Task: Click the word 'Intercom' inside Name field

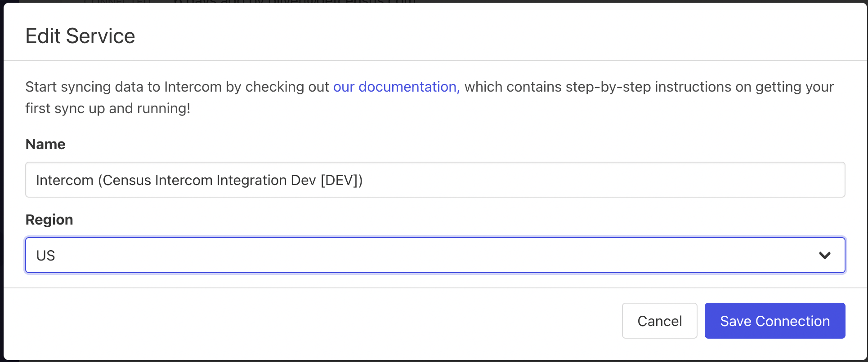Action: pyautogui.click(x=64, y=180)
